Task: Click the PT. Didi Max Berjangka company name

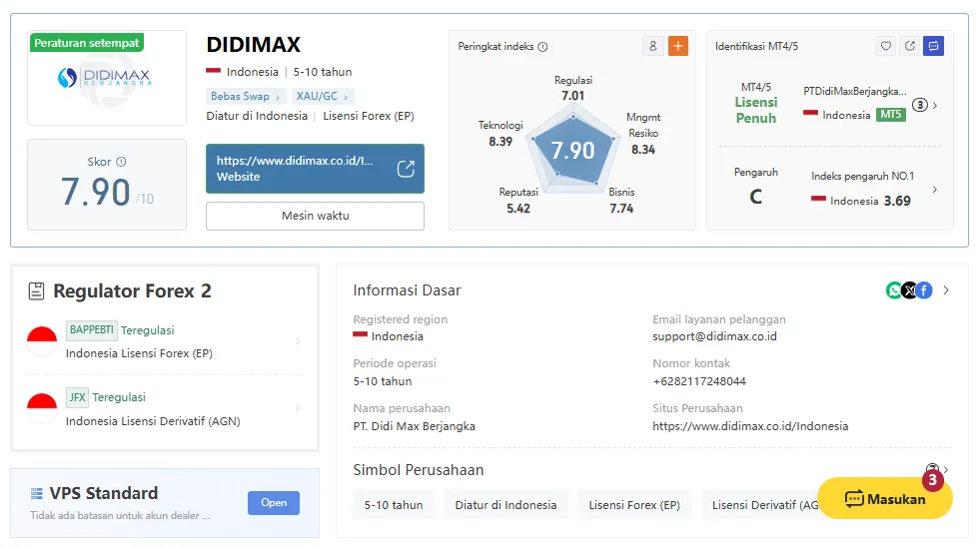Action: [x=415, y=426]
